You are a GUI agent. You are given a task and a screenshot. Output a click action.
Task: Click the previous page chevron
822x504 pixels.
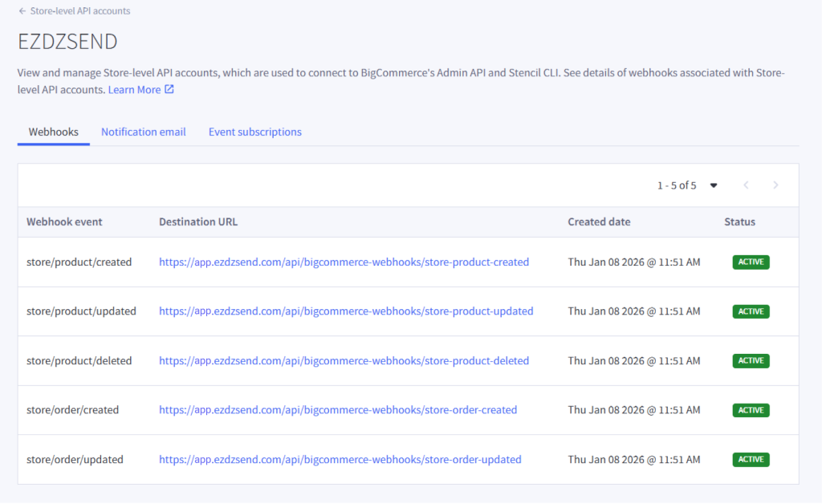746,185
